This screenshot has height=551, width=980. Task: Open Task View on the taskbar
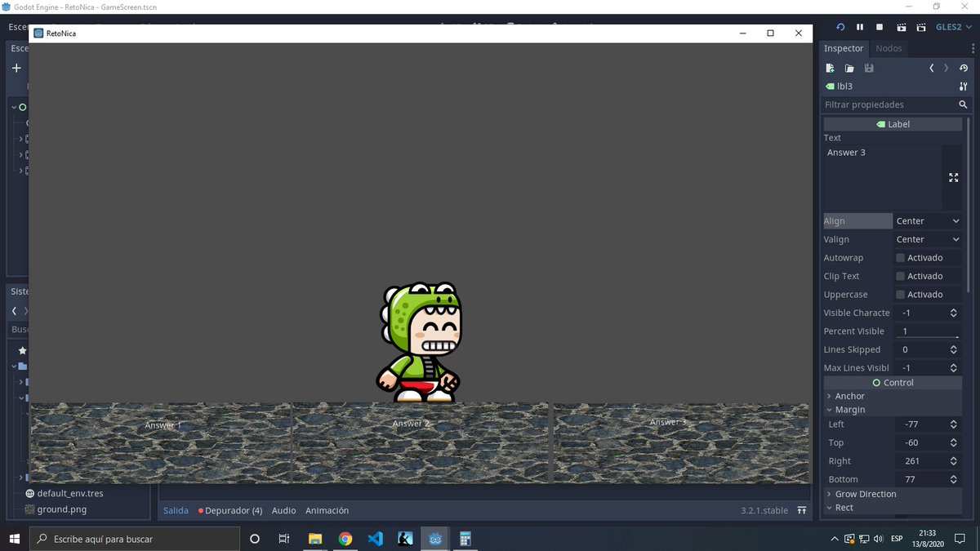pos(284,539)
